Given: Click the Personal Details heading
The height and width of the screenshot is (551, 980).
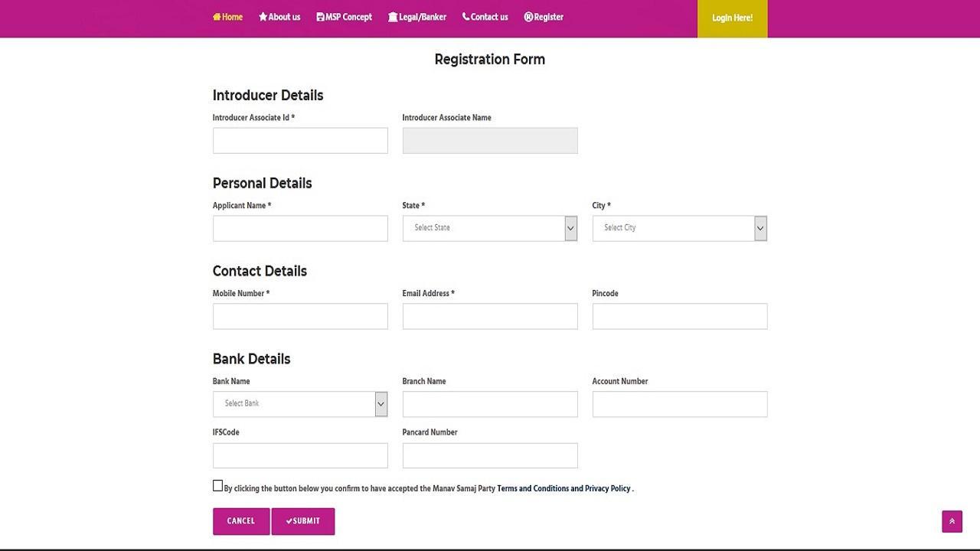Looking at the screenshot, I should [262, 183].
